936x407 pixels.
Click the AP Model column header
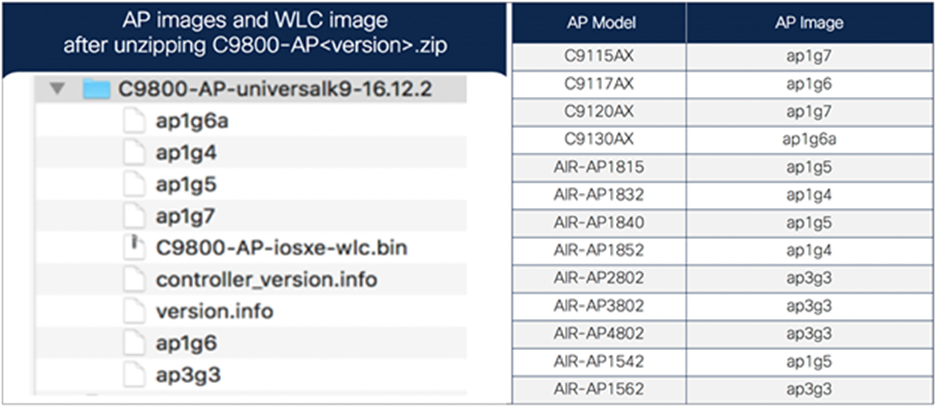pyautogui.click(x=599, y=23)
